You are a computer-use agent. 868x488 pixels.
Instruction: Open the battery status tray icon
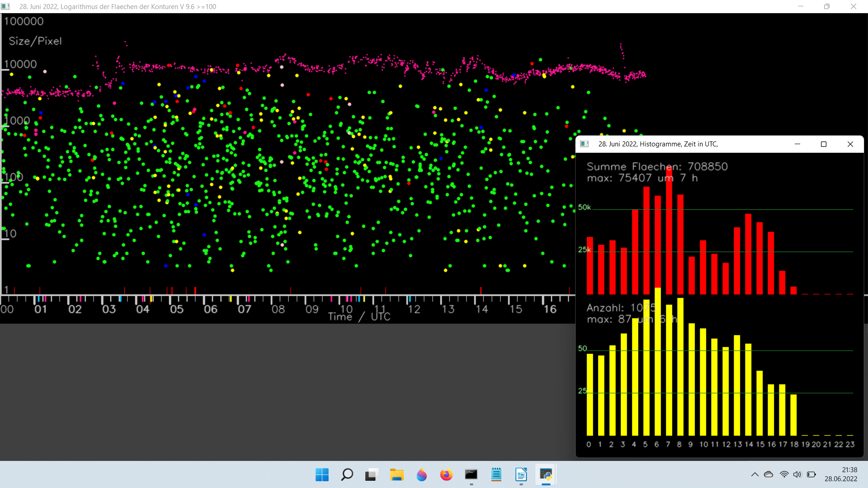click(811, 474)
